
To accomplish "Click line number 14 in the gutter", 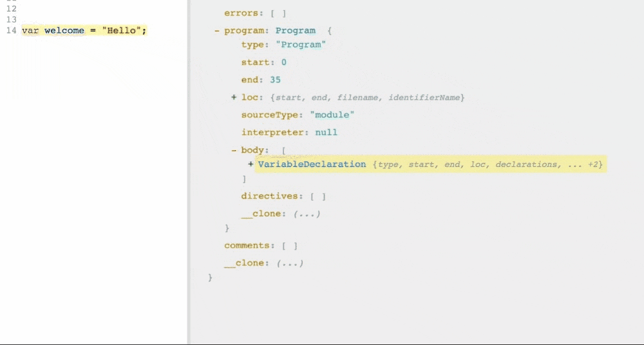I will pyautogui.click(x=12, y=30).
